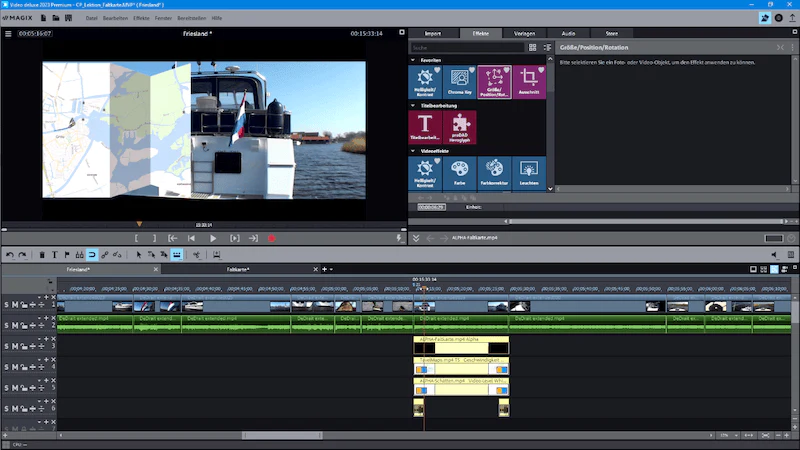Mute track 2 with M button
Image resolution: width=800 pixels, height=450 pixels.
click(15, 325)
